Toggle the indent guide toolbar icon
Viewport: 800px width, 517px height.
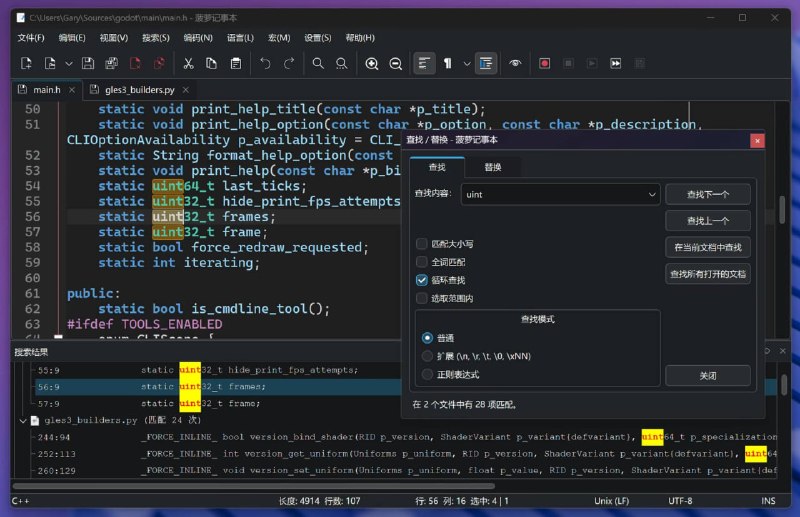tap(486, 63)
